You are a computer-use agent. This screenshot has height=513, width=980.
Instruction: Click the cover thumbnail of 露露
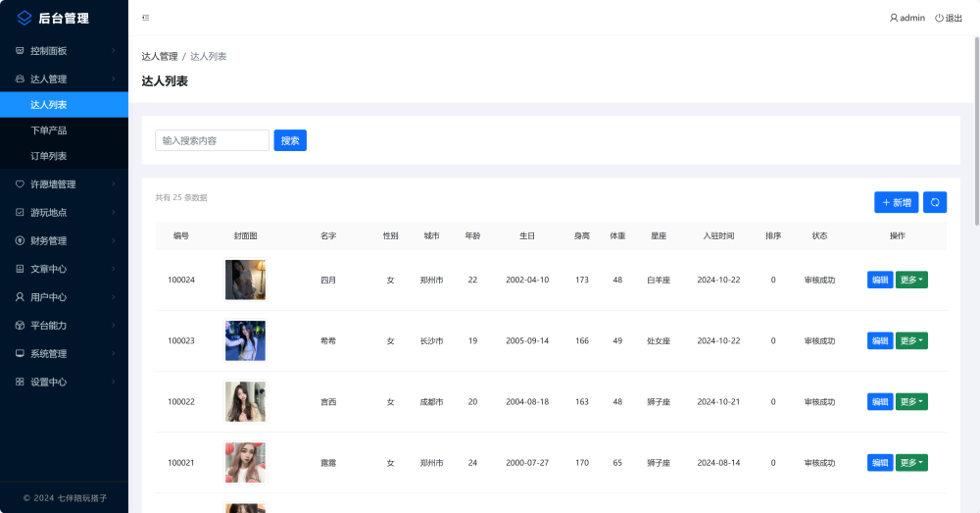click(x=245, y=462)
